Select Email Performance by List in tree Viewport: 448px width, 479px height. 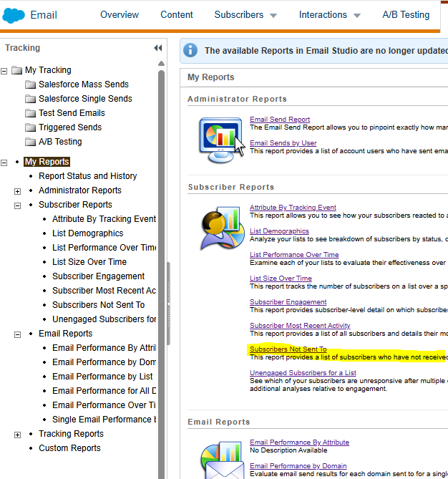coord(102,377)
